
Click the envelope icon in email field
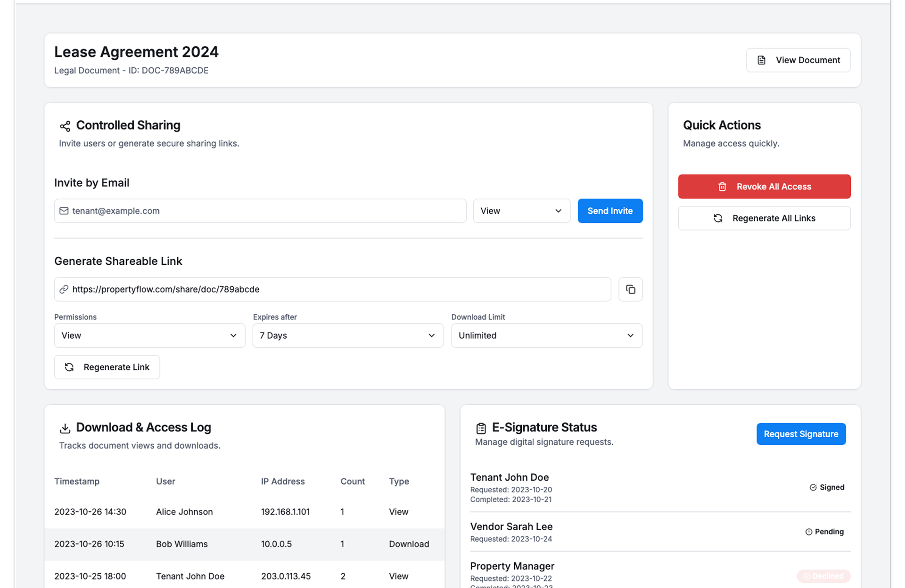[x=64, y=211]
